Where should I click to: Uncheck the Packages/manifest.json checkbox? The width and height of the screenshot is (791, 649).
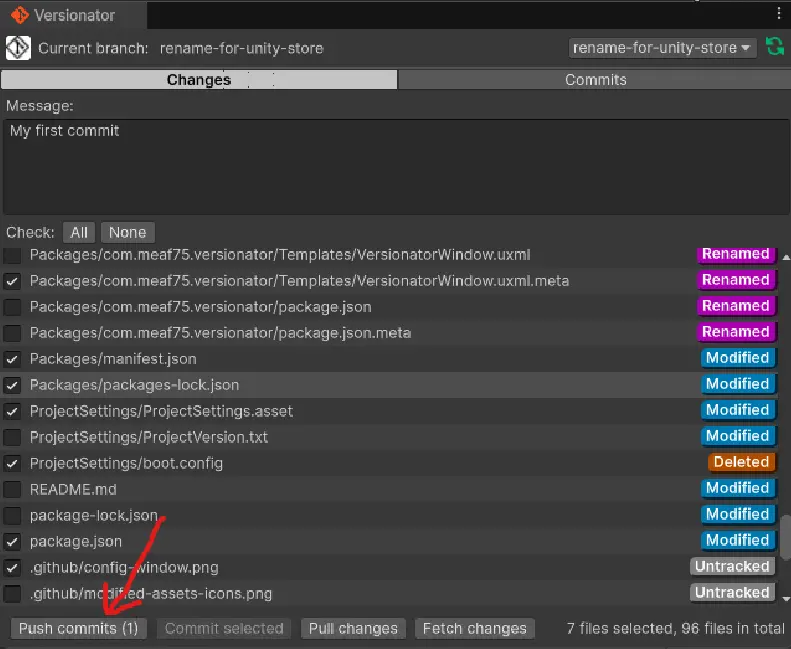tap(12, 359)
